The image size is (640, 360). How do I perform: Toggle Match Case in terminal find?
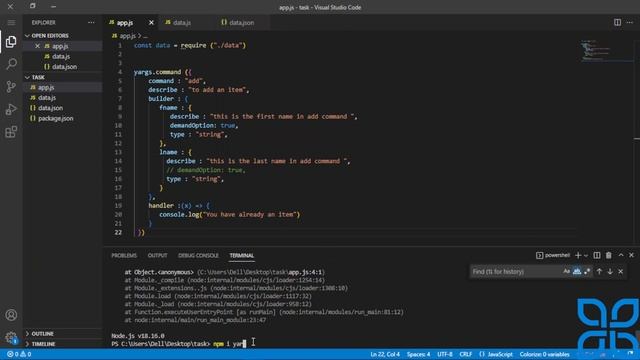point(567,271)
